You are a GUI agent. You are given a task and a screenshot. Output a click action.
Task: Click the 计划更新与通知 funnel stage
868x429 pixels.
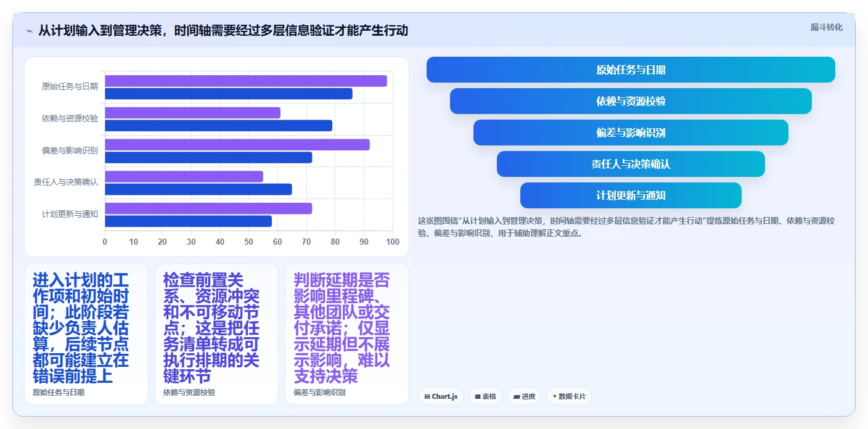pyautogui.click(x=631, y=195)
